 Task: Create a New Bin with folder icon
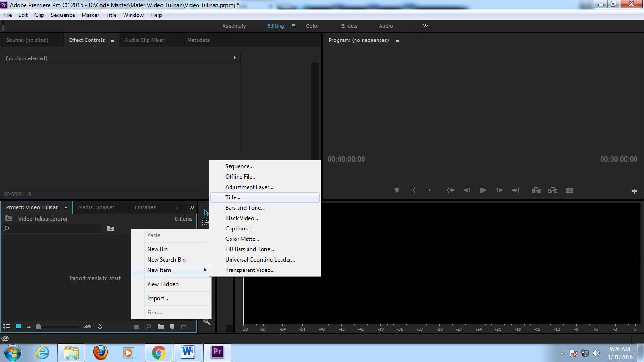pos(161,327)
